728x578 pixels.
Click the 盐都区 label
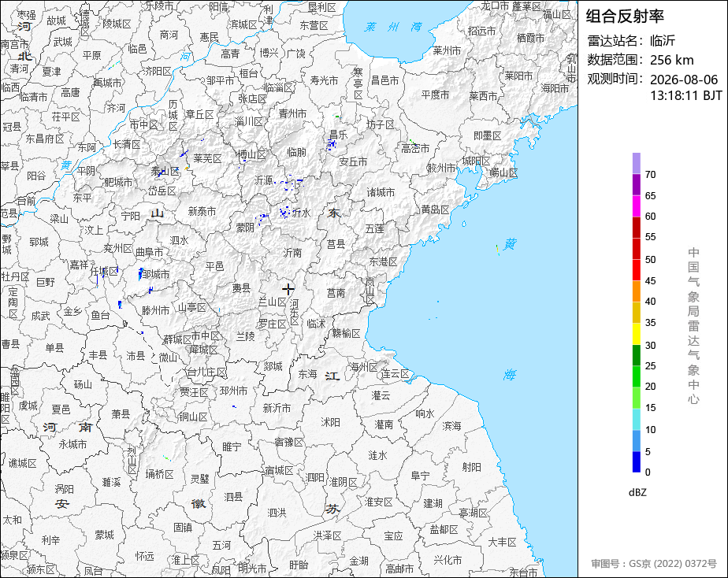click(444, 529)
